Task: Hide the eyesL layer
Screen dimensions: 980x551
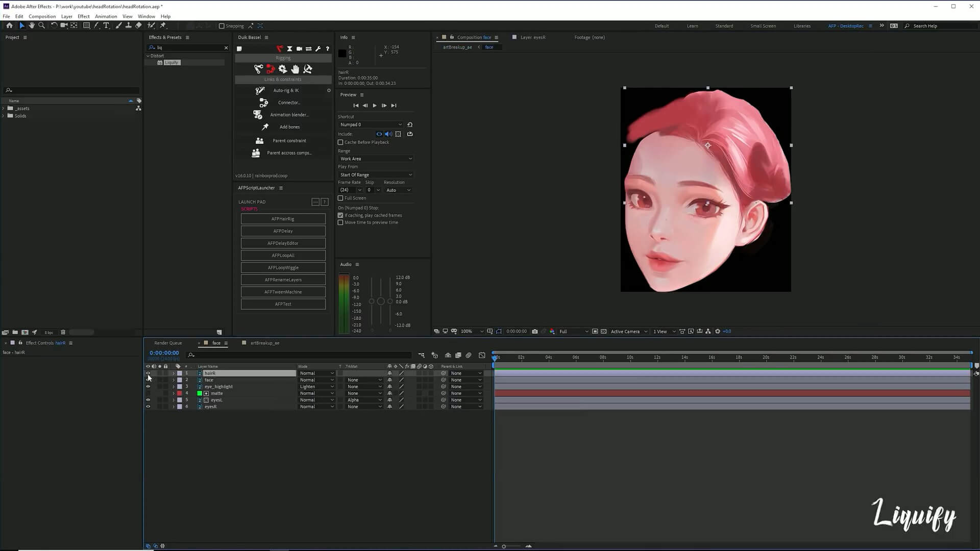Action: click(148, 400)
